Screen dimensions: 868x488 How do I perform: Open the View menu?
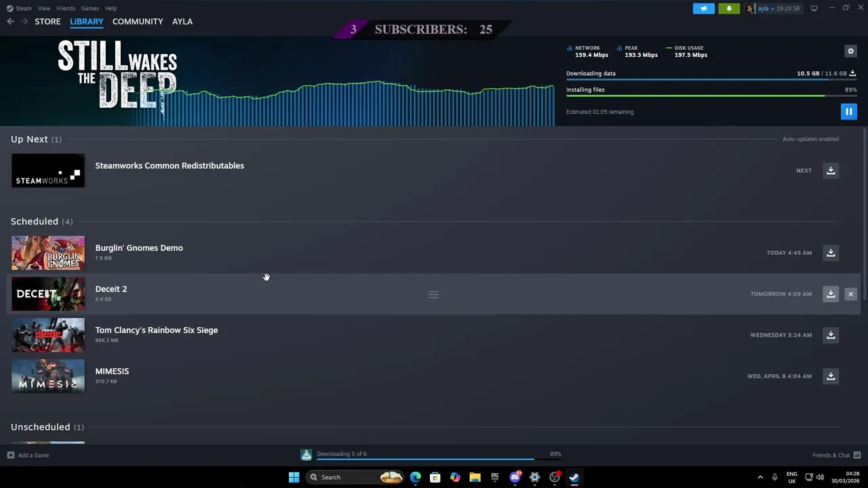tap(44, 8)
